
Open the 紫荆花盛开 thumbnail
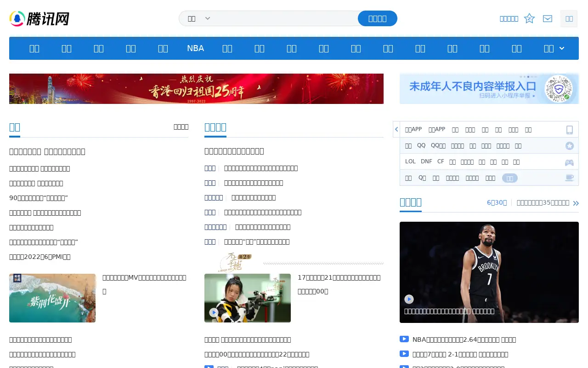[52, 298]
